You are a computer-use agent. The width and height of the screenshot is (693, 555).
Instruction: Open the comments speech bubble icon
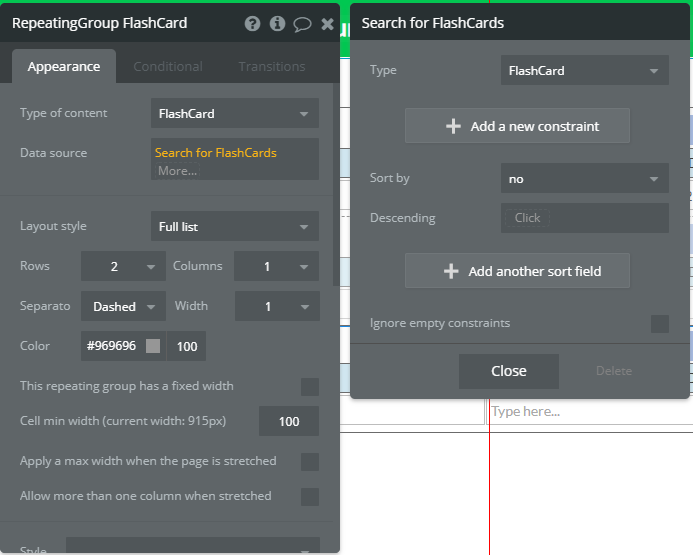pos(302,24)
